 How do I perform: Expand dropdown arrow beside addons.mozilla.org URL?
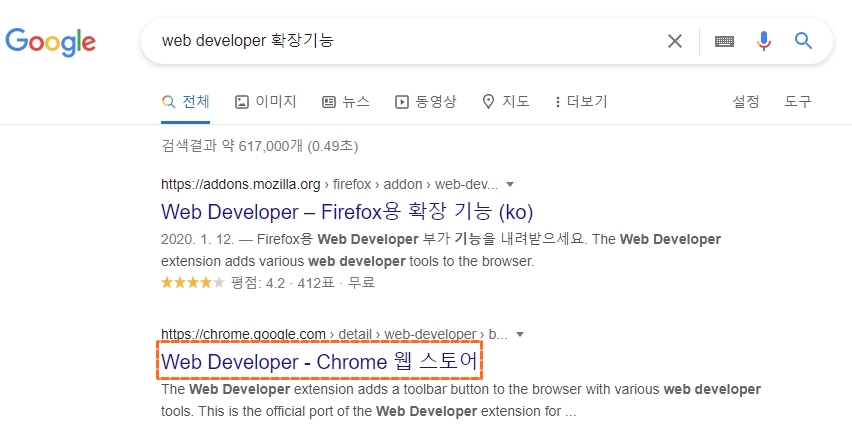510,185
